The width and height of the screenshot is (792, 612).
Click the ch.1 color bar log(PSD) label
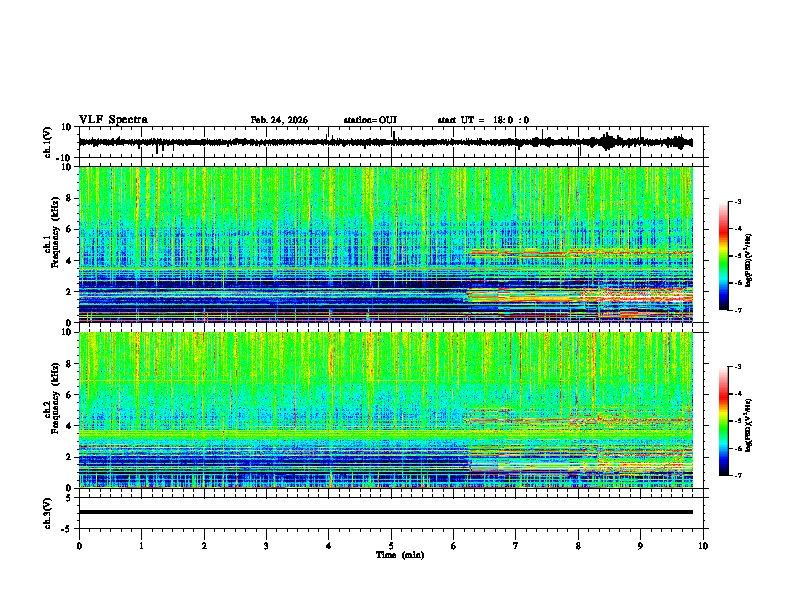point(748,260)
